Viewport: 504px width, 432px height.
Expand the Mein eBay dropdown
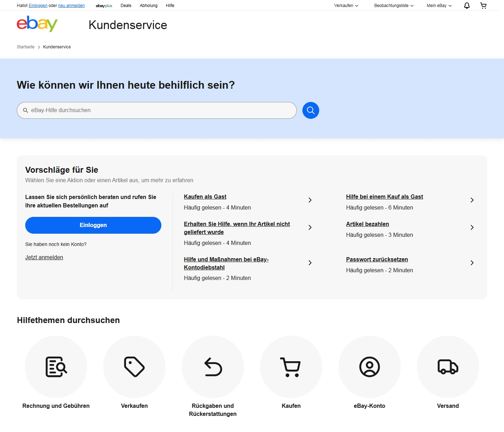[439, 6]
